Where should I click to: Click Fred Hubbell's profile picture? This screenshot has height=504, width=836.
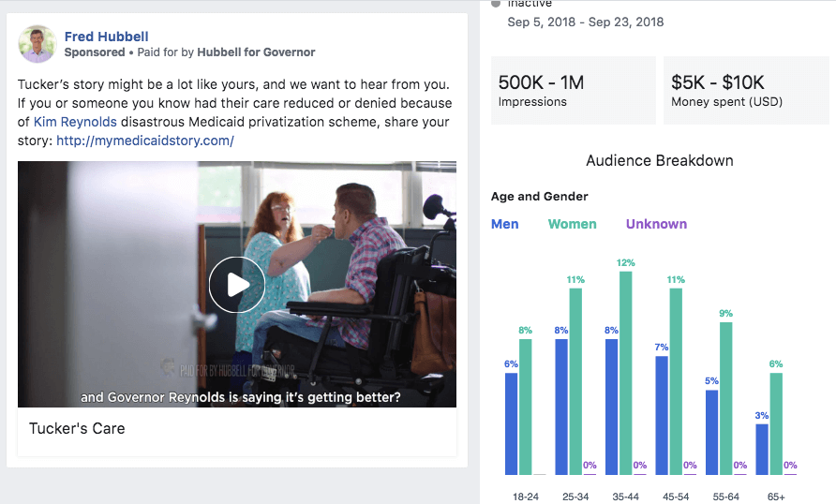coord(37,44)
